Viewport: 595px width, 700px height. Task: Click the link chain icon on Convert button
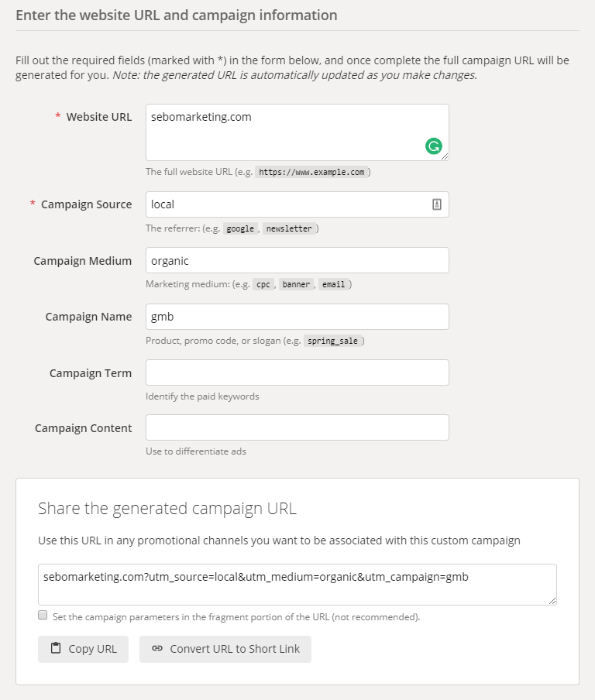pyautogui.click(x=157, y=648)
